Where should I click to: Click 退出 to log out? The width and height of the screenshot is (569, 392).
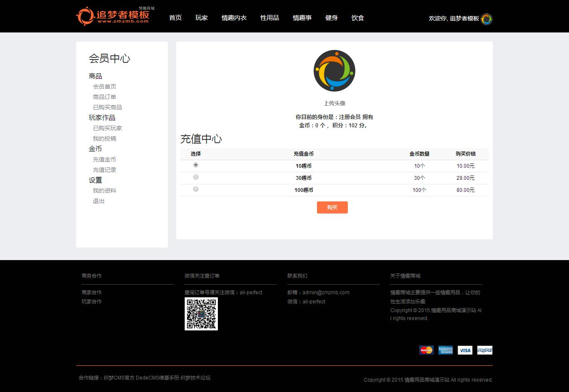tap(99, 201)
